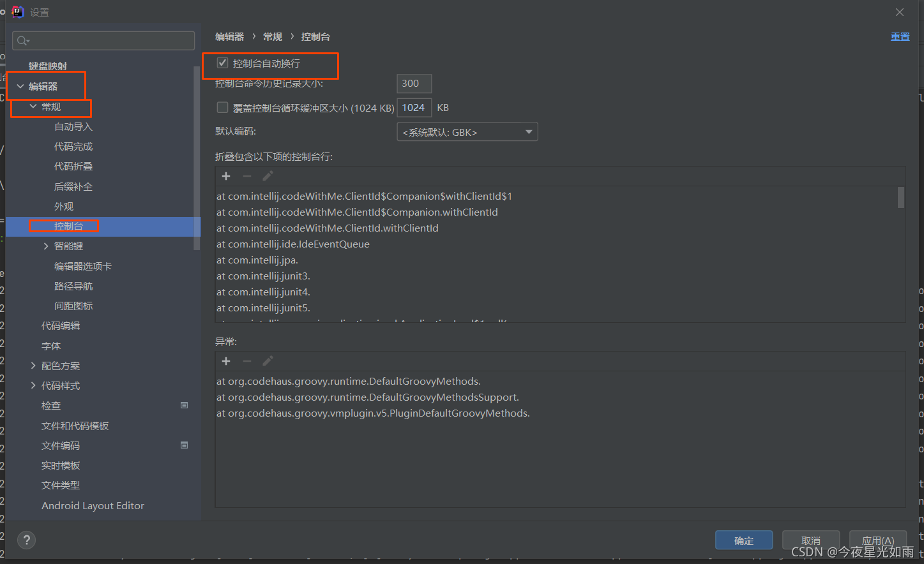The height and width of the screenshot is (564, 924).
Task: Select 代码完成 in settings tree
Action: click(73, 147)
